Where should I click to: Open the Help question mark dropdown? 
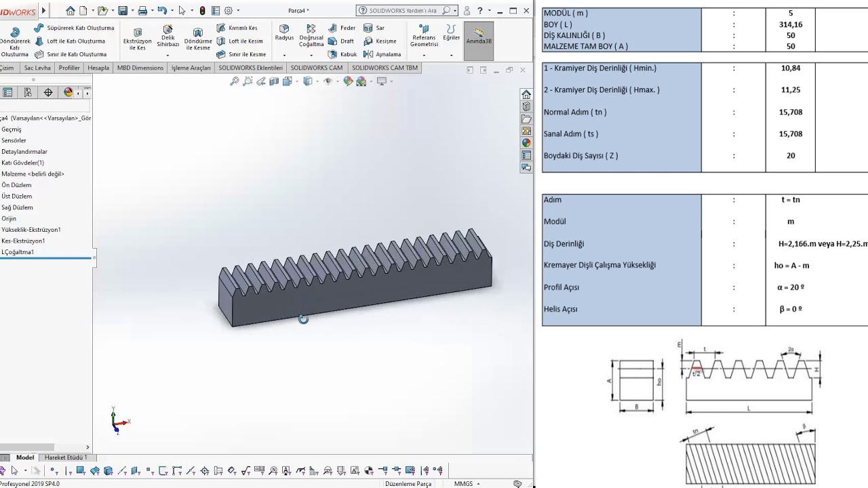pyautogui.click(x=489, y=11)
